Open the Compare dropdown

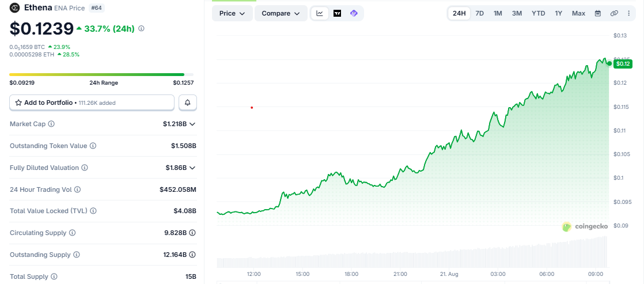click(x=281, y=13)
